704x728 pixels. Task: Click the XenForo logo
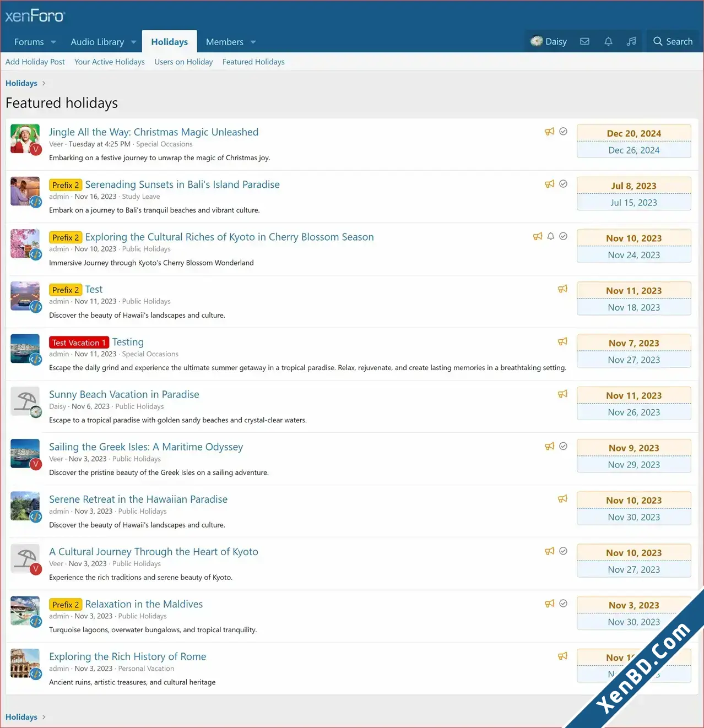tap(35, 15)
